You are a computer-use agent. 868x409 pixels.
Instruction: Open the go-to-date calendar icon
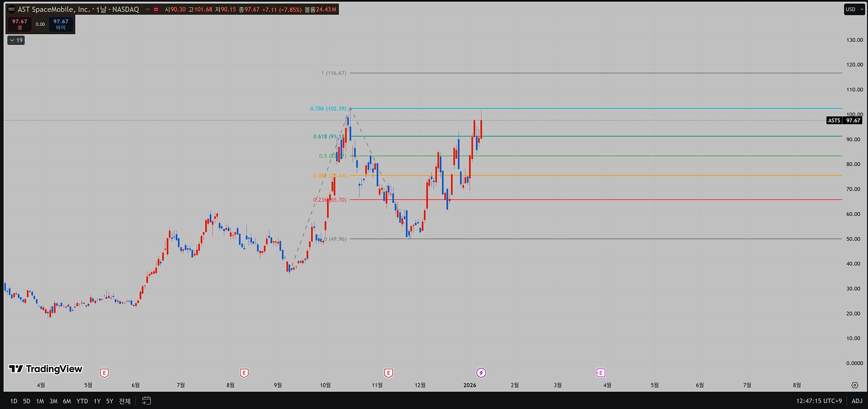point(146,401)
